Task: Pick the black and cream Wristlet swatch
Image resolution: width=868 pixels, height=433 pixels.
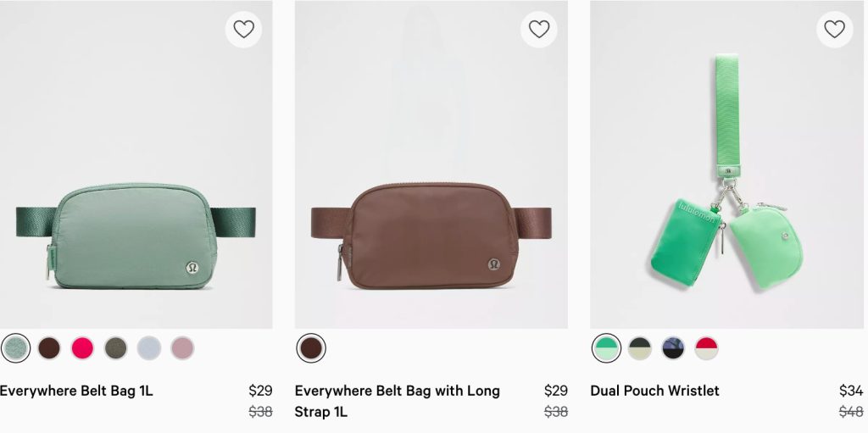Action: pyautogui.click(x=640, y=347)
